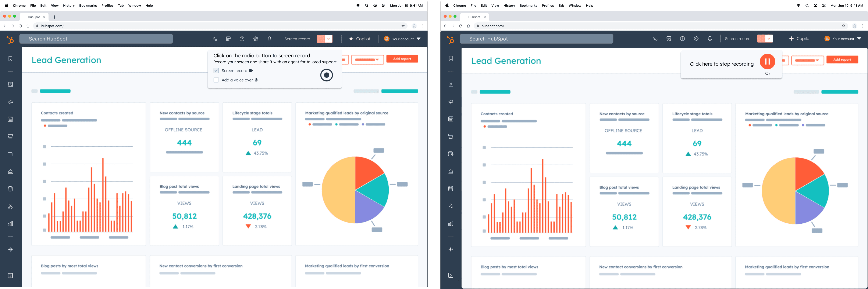Viewport: 868px width, 289px height.
Task: Open orange outlined dropdown beside Add report, right window
Action: [x=807, y=61]
